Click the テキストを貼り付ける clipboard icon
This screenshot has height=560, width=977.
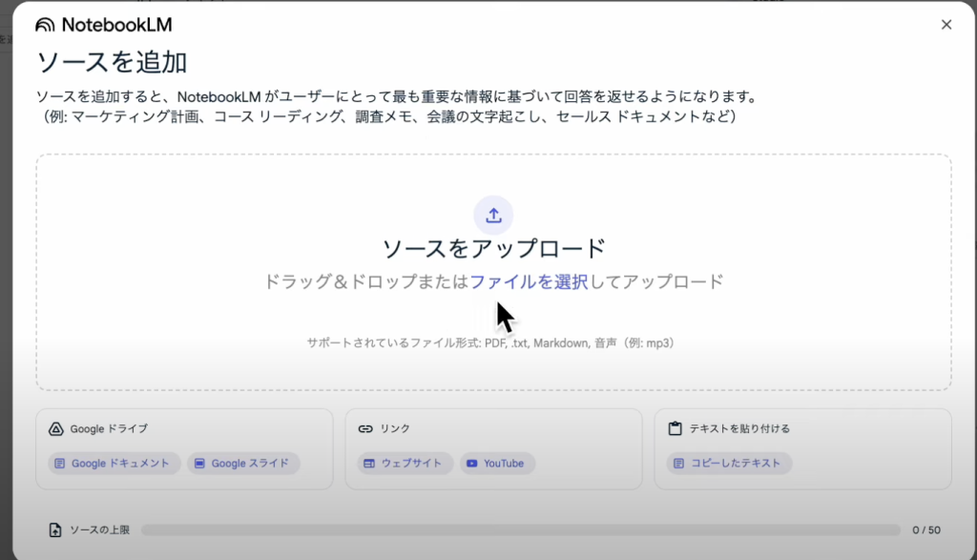675,428
